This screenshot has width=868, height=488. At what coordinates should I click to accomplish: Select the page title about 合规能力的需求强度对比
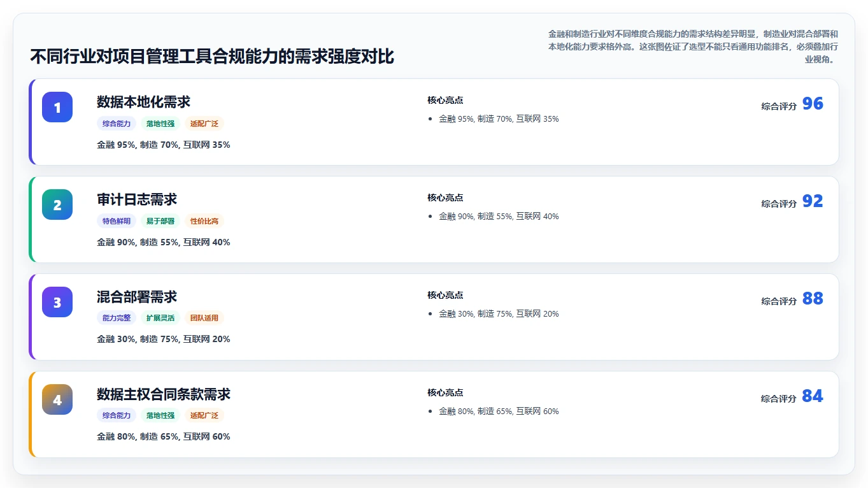point(212,57)
